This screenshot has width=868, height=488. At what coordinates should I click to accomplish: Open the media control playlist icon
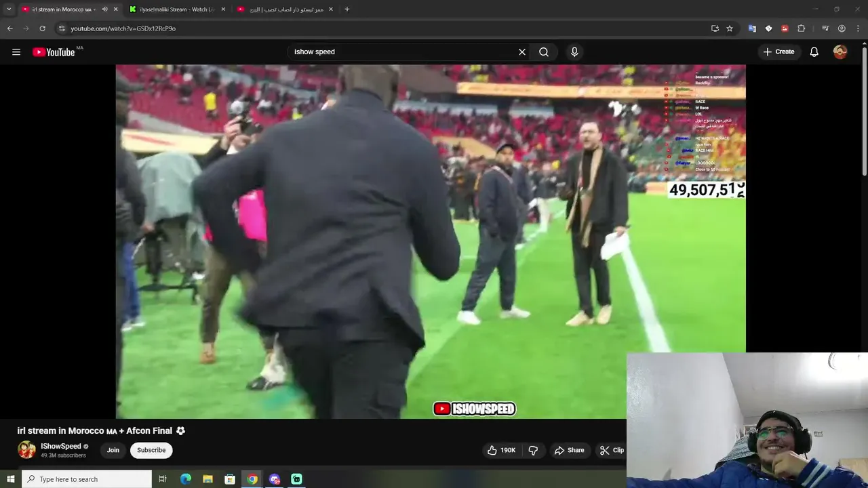(x=825, y=28)
